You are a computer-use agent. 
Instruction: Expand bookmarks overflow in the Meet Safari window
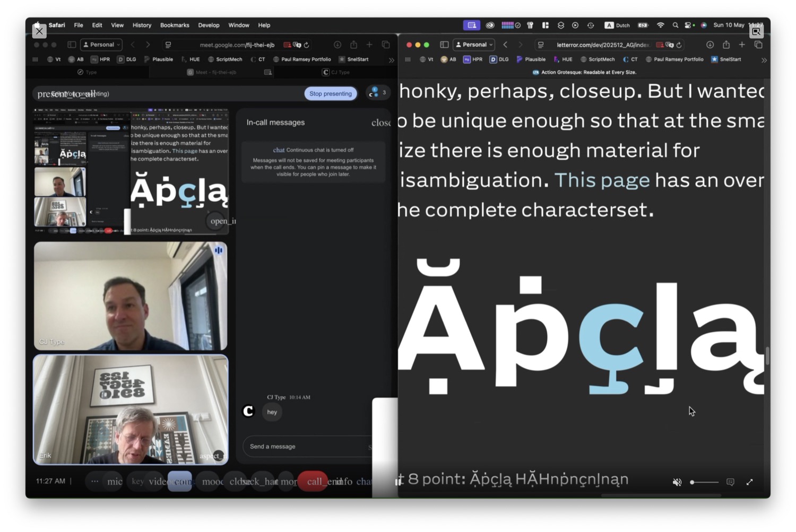tap(392, 60)
